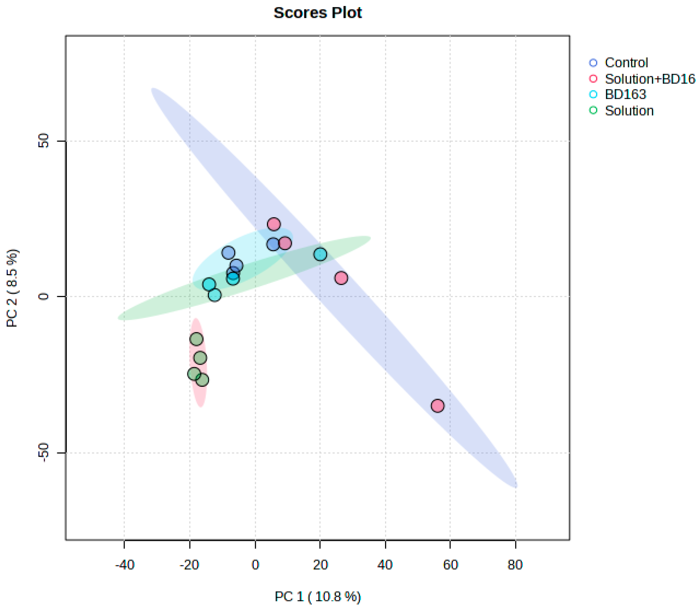Screen dimensions: 700x609
Task: Click the Solution legend text
Action: [x=629, y=111]
